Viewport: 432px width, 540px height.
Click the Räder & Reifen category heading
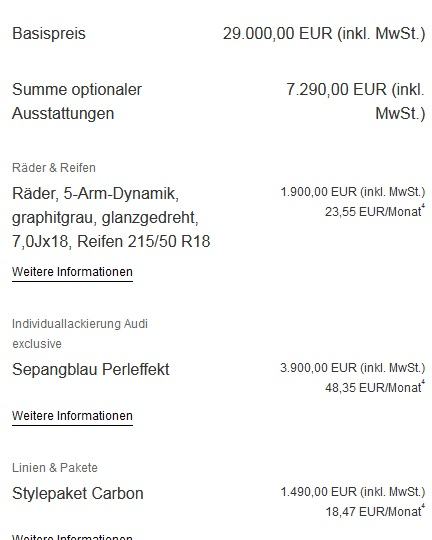click(54, 168)
